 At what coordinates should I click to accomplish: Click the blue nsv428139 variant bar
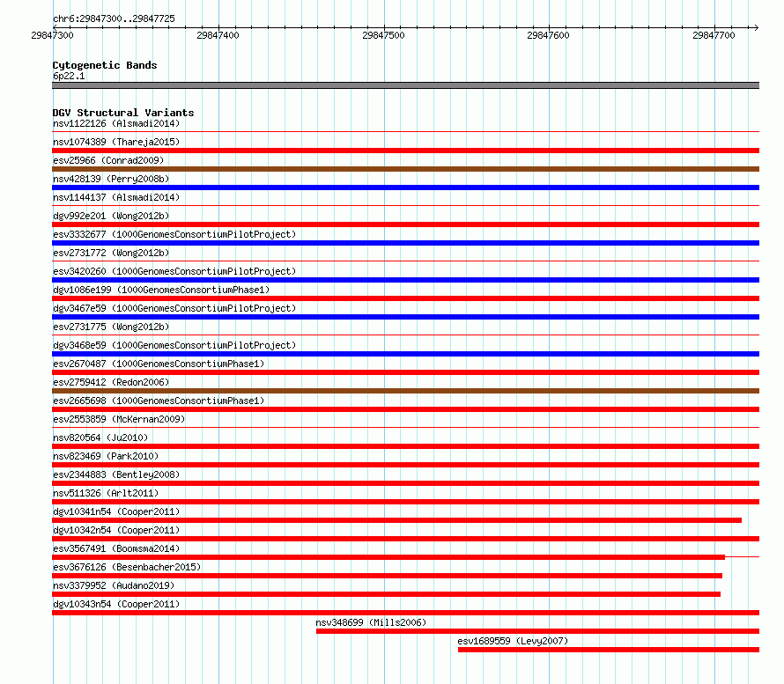(x=405, y=188)
